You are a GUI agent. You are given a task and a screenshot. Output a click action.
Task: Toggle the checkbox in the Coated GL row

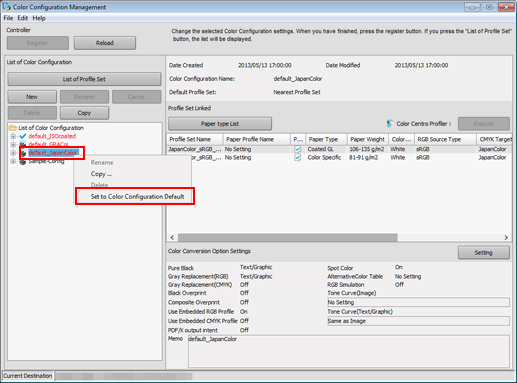(298, 149)
